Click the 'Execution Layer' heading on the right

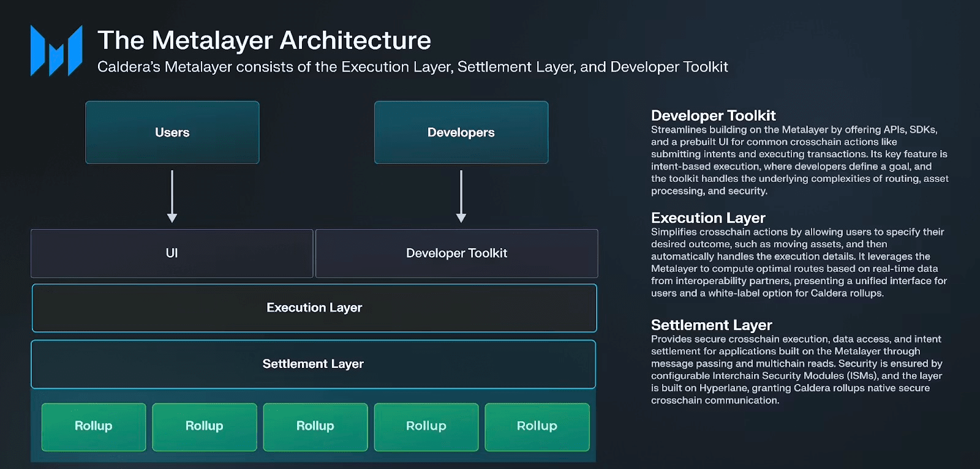coord(708,218)
